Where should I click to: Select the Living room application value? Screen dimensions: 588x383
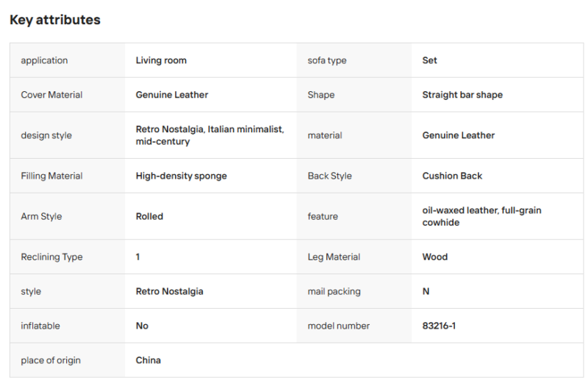tap(161, 60)
